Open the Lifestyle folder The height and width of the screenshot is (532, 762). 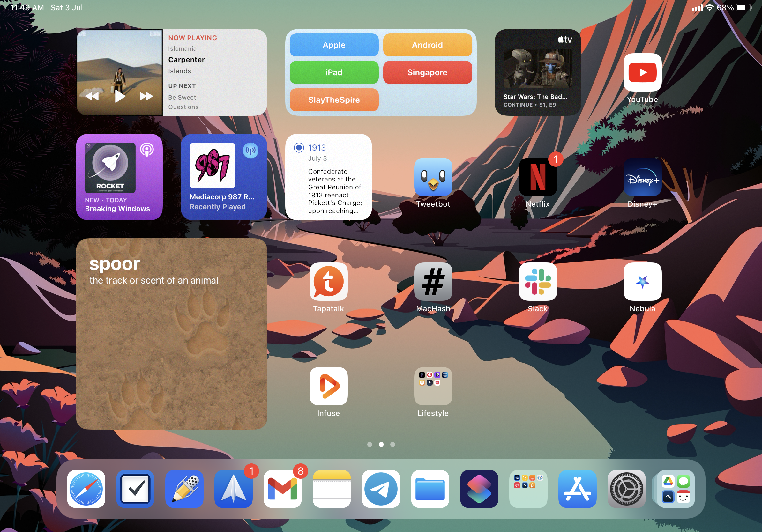tap(433, 386)
